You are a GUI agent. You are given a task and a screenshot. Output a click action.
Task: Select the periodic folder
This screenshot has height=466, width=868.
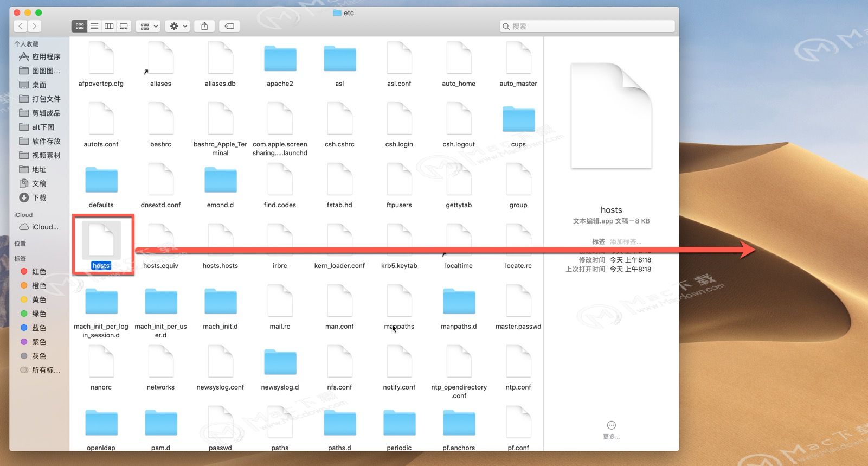[x=399, y=423]
